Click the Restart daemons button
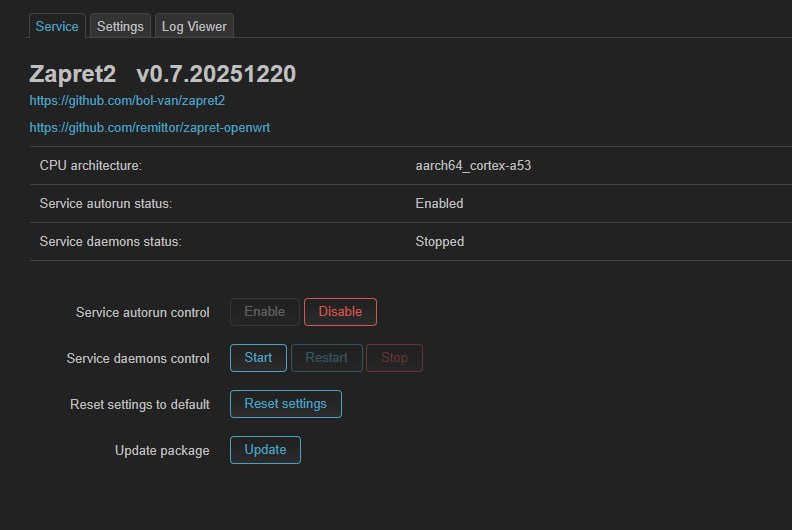Image resolution: width=792 pixels, height=530 pixels. coord(326,358)
